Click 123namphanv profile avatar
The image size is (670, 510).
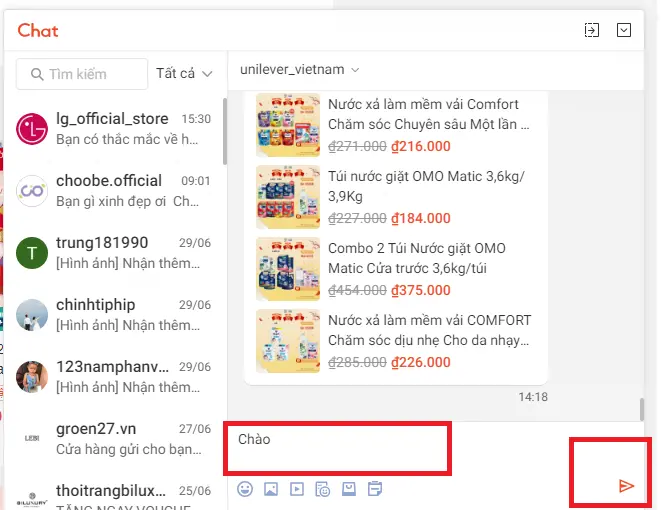(x=32, y=377)
